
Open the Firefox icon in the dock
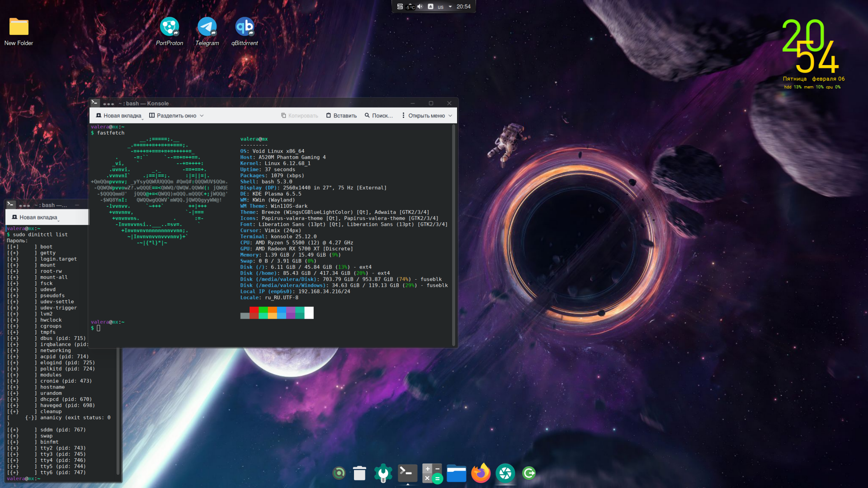pyautogui.click(x=481, y=473)
